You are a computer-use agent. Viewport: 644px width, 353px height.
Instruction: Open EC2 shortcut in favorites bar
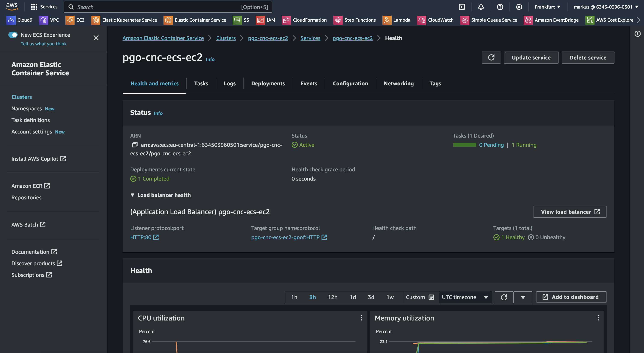(x=75, y=20)
